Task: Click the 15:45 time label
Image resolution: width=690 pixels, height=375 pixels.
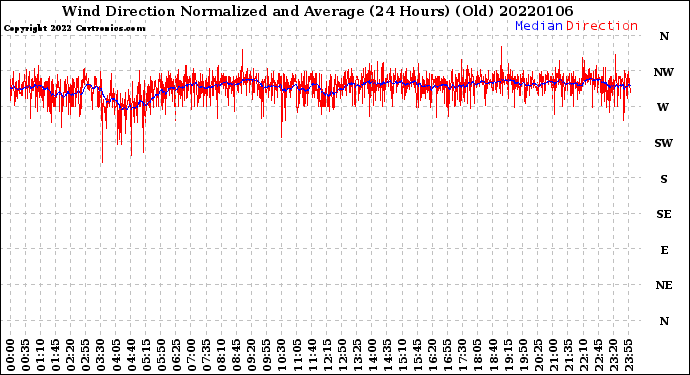Action: (x=418, y=355)
